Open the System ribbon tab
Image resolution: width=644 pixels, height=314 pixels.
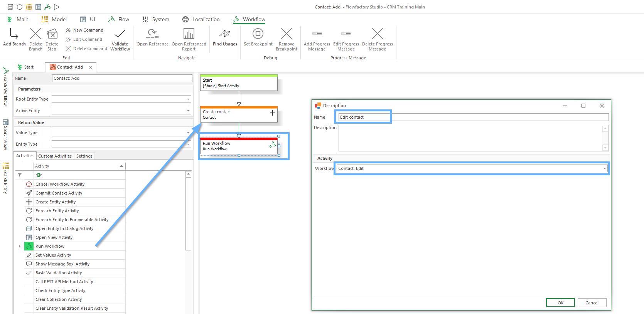pyautogui.click(x=156, y=19)
